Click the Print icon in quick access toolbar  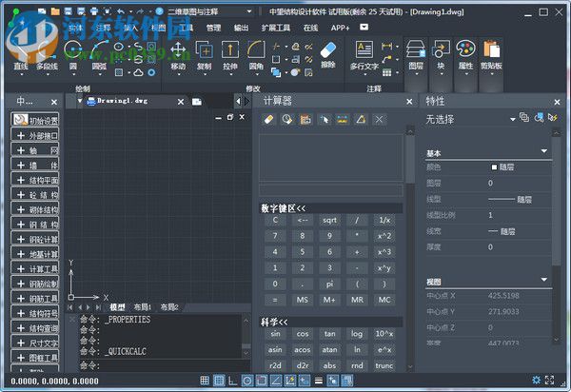coord(94,11)
